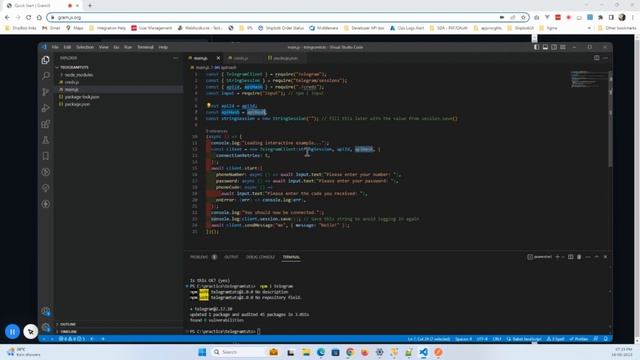This screenshot has height=360, width=640.
Task: Add a new terminal with plus icon
Action: (557, 257)
